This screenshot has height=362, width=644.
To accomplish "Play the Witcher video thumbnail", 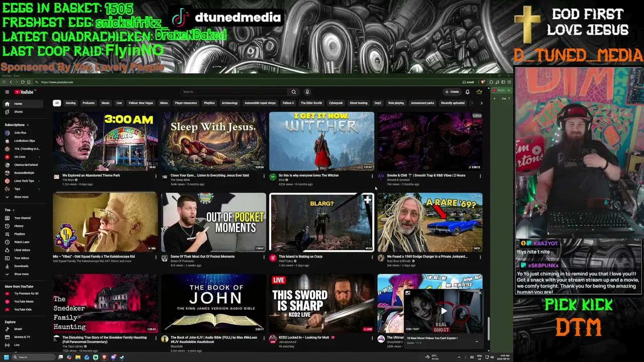I will (x=321, y=141).
